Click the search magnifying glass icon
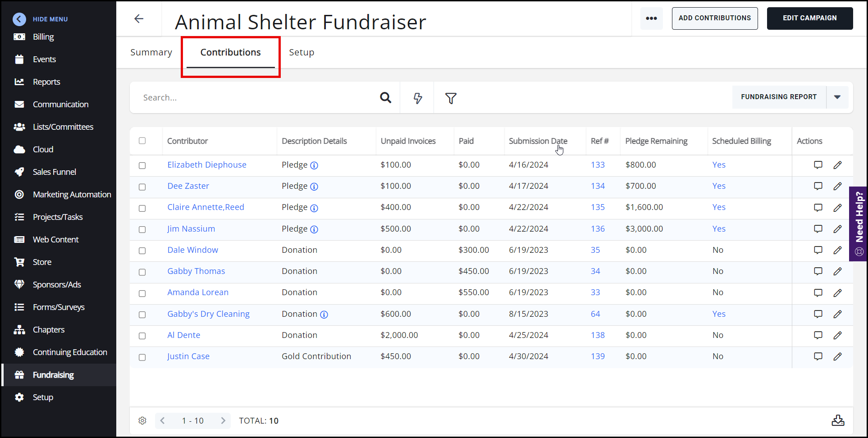This screenshot has height=438, width=868. coord(385,97)
